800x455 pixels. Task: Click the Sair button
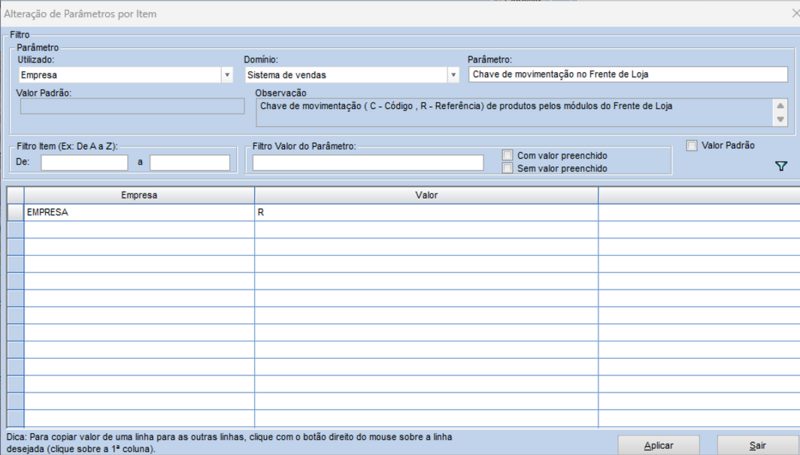click(756, 444)
